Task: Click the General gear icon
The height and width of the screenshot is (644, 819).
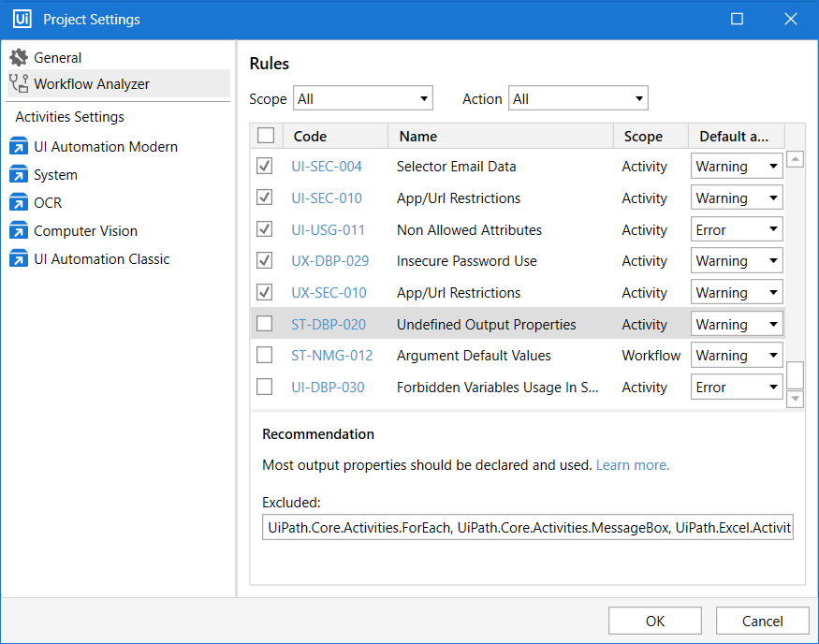Action: tap(19, 58)
